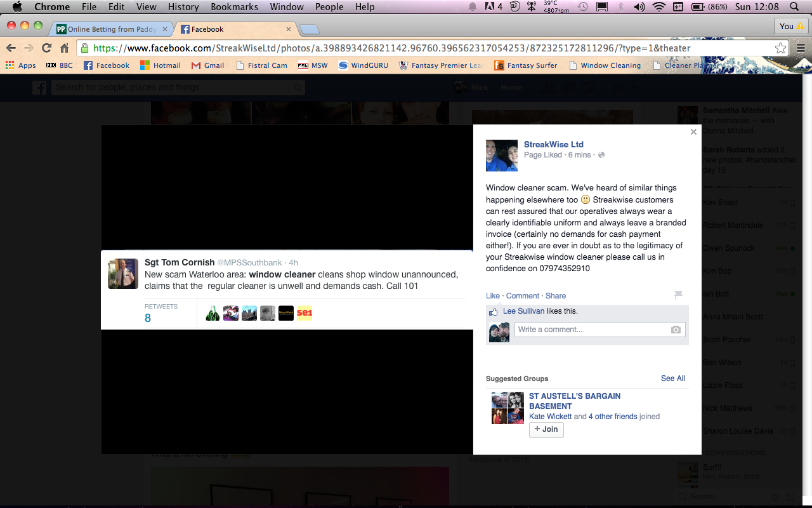The height and width of the screenshot is (508, 812).
Task: Open the File menu
Action: [89, 7]
